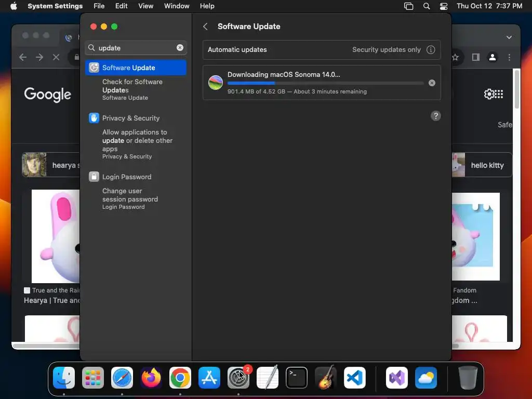
Task: Open the Edit menu
Action: (121, 6)
